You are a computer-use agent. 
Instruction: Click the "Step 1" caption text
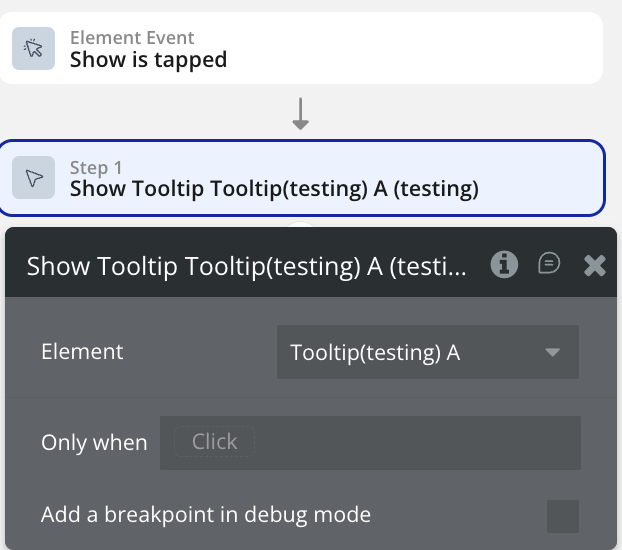click(x=95, y=167)
